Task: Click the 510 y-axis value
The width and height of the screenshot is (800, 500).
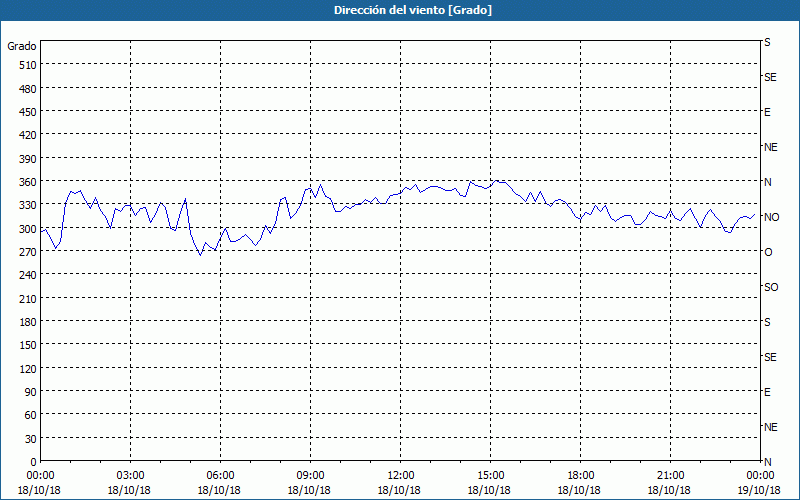Action: 28,65
